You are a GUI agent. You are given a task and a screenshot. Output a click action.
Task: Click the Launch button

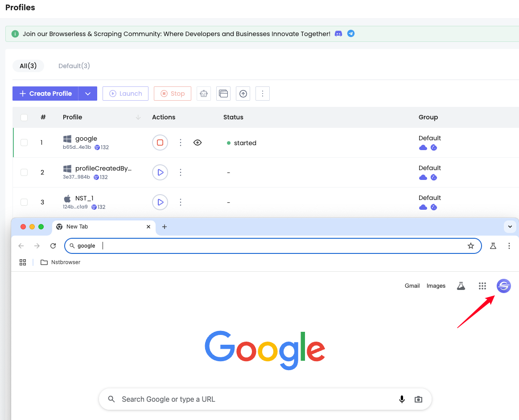[x=125, y=94]
